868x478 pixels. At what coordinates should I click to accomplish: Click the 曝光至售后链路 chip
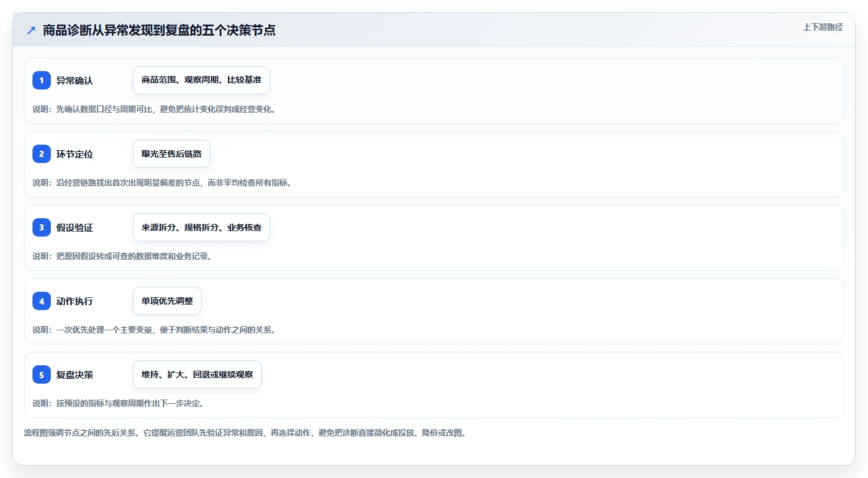click(x=172, y=154)
